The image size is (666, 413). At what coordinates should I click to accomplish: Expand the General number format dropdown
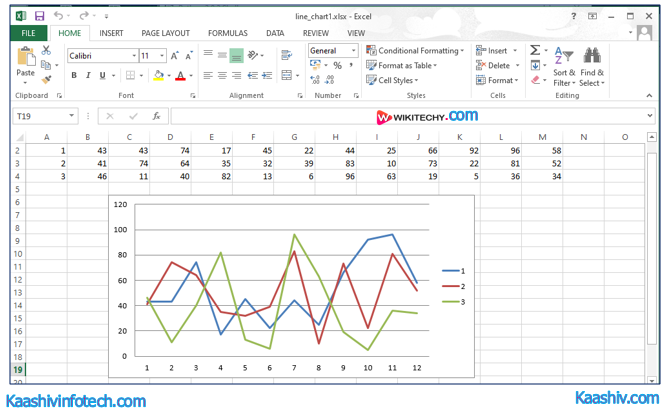[x=353, y=51]
